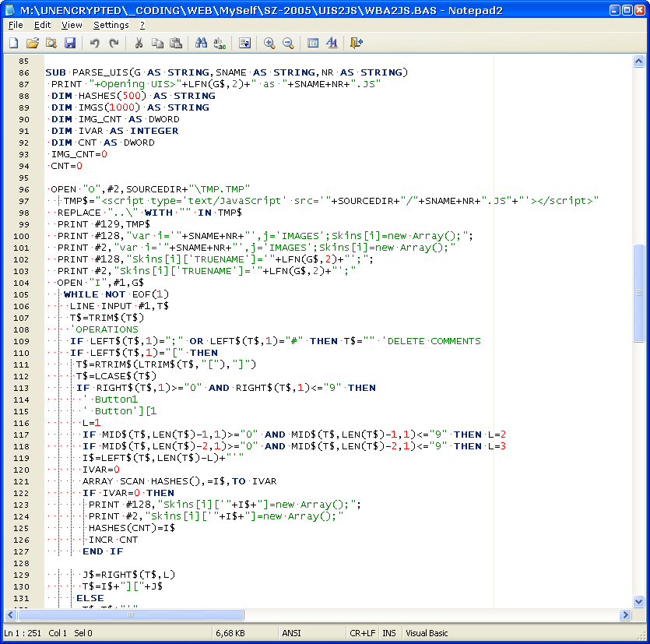Viewport: 650px width, 644px height.
Task: Click the Zoom out magnifier icon
Action: (x=288, y=43)
